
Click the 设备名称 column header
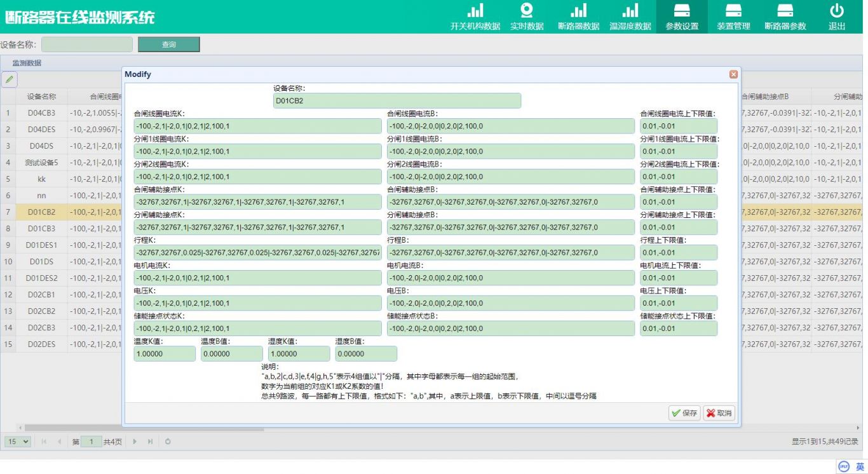[x=41, y=97]
